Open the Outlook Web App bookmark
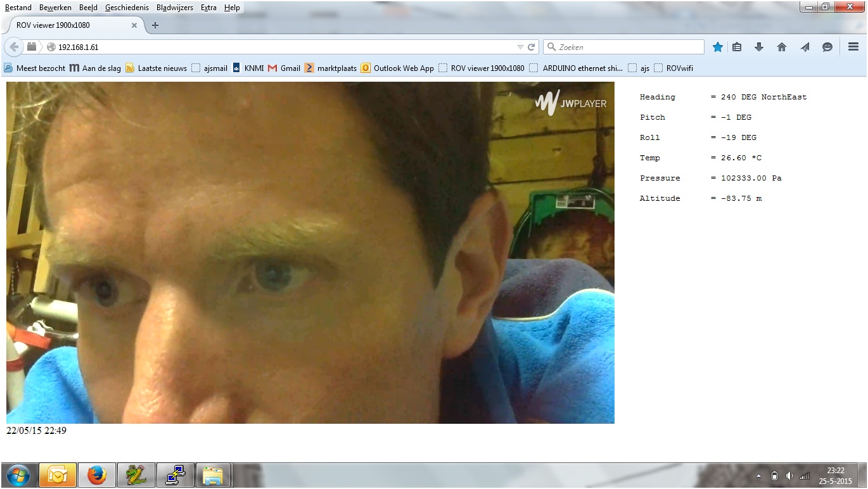Viewport: 868px width, 489px height. click(x=397, y=68)
